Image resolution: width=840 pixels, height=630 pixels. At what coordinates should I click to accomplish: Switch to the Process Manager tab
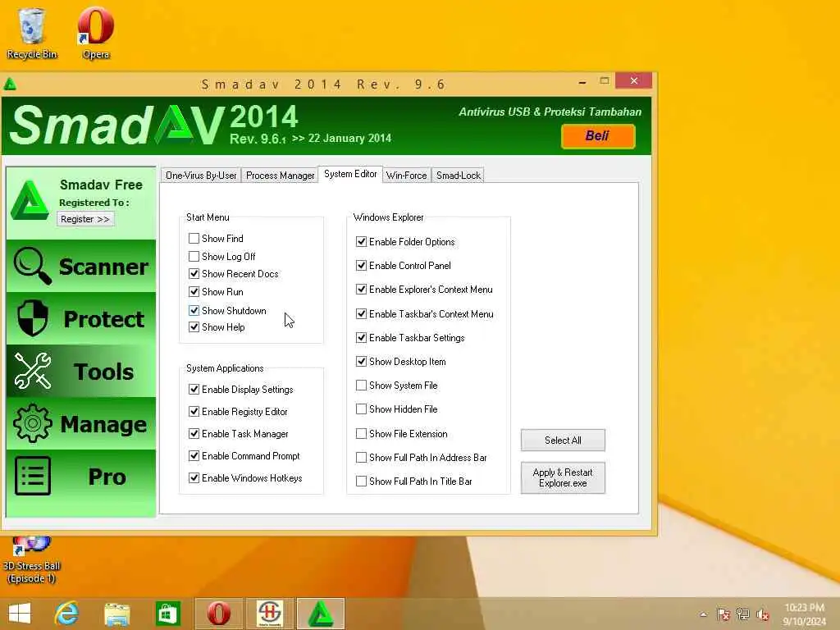(x=281, y=176)
